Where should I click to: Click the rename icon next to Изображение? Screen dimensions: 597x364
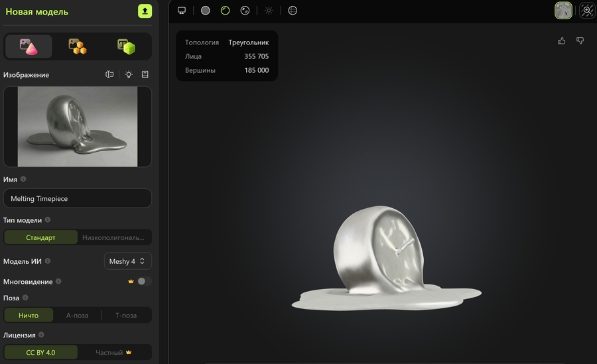(x=109, y=75)
